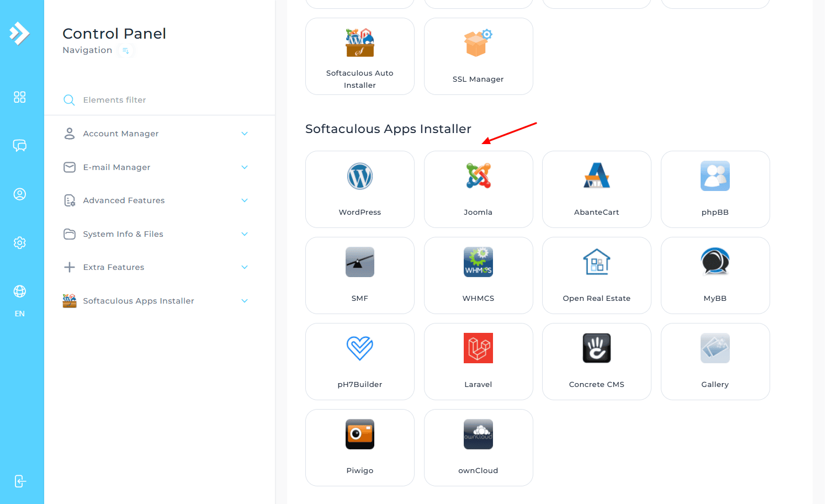Expand the Softaculous Apps Installer chevron
Image resolution: width=827 pixels, height=504 pixels.
[245, 301]
